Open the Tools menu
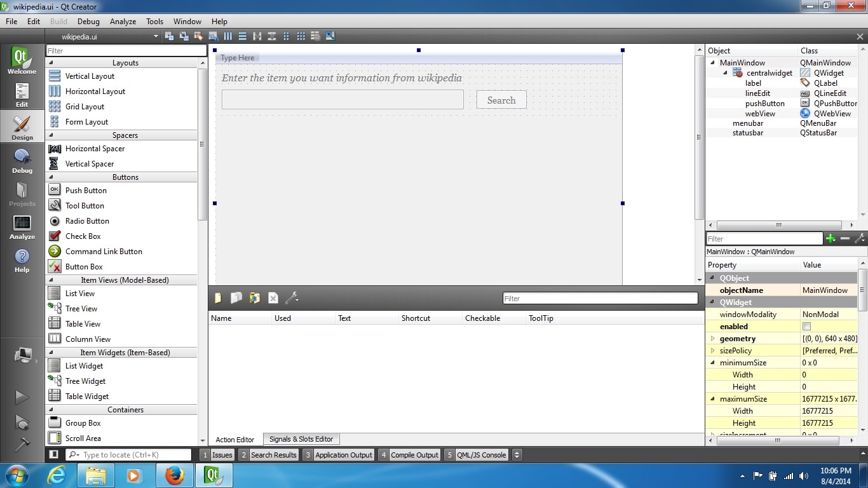Viewport: 868px width, 488px height. pyautogui.click(x=154, y=21)
